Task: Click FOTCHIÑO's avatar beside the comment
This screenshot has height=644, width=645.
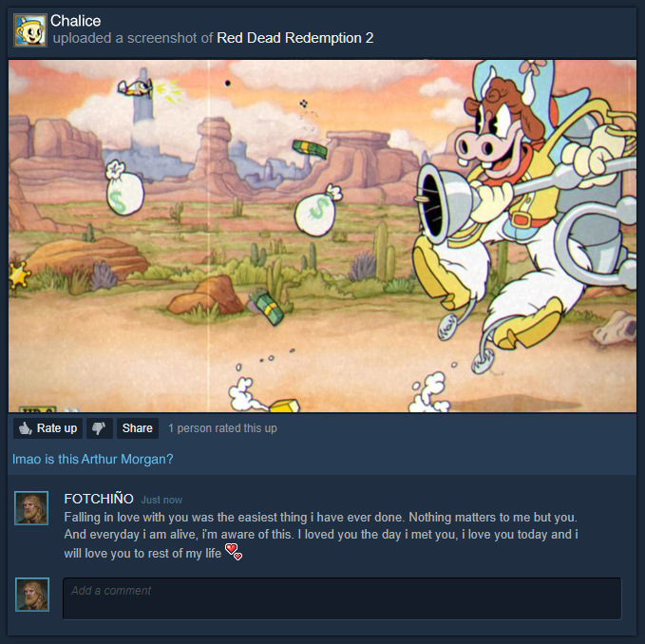Action: click(31, 508)
